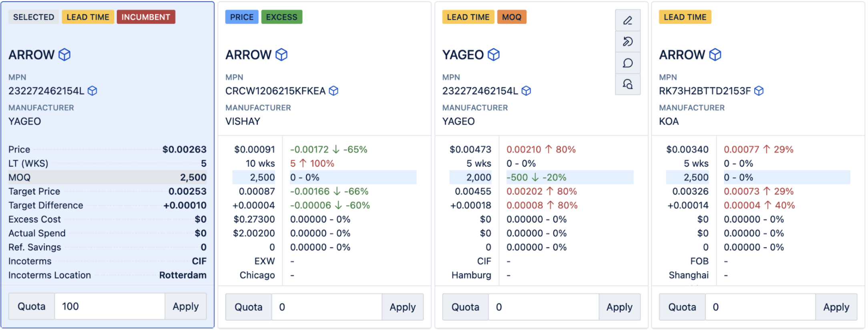The image size is (868, 330).
Task: Click the excess cost $0.27300
Action: pyautogui.click(x=254, y=219)
